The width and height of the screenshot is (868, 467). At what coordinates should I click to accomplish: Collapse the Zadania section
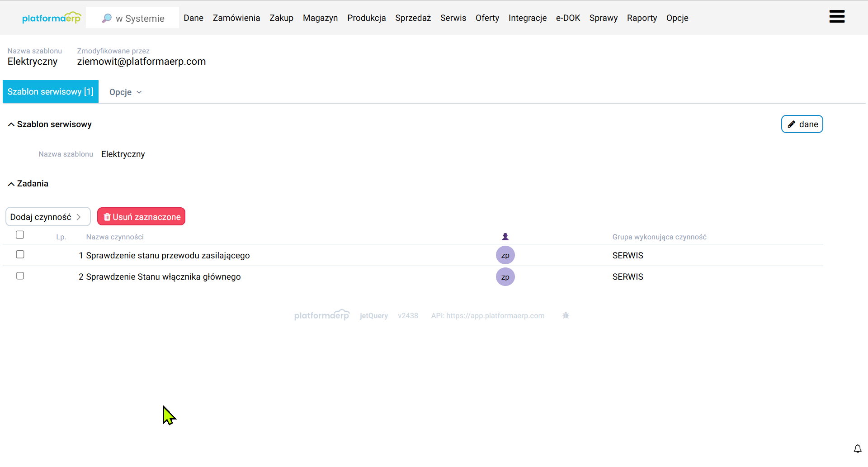11,184
